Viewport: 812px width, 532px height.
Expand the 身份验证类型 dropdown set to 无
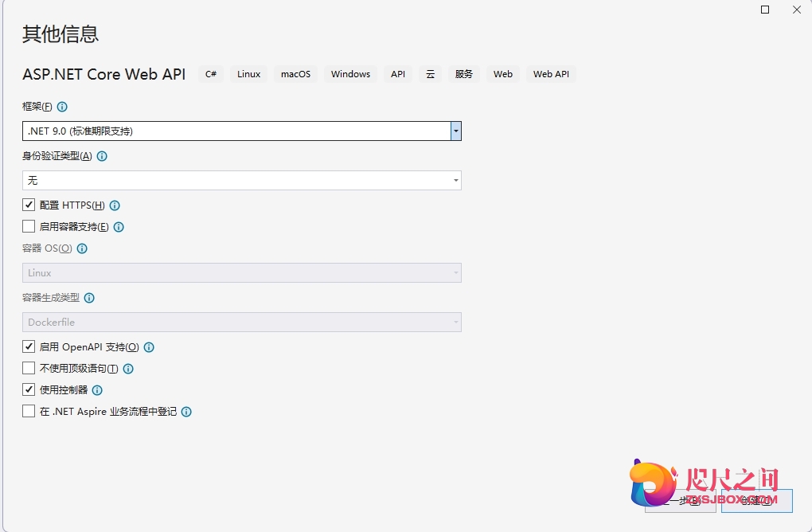(242, 180)
